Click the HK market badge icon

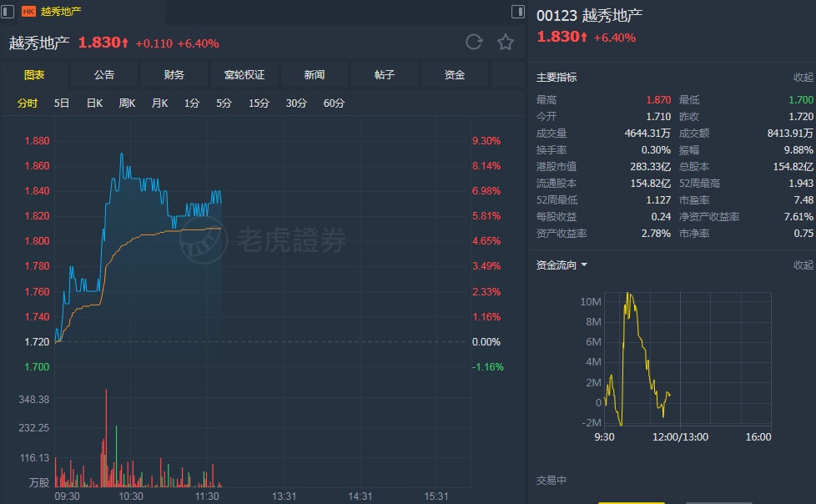point(28,12)
